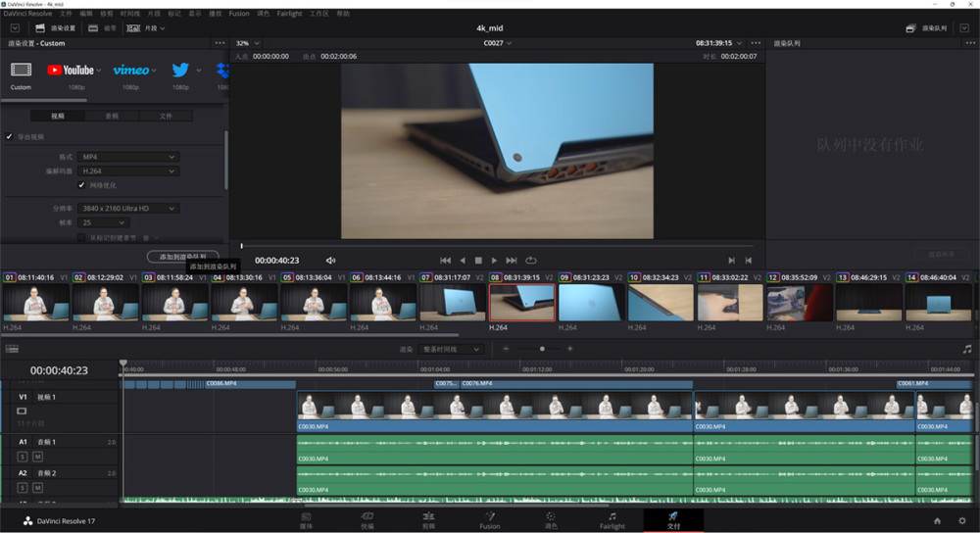Adjust the timeline zoom slider handle

pos(542,349)
